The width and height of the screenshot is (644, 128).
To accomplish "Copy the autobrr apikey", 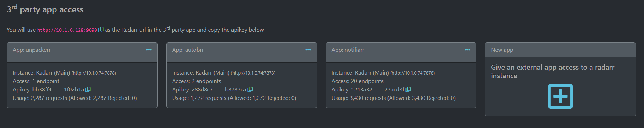I will coord(250,89).
